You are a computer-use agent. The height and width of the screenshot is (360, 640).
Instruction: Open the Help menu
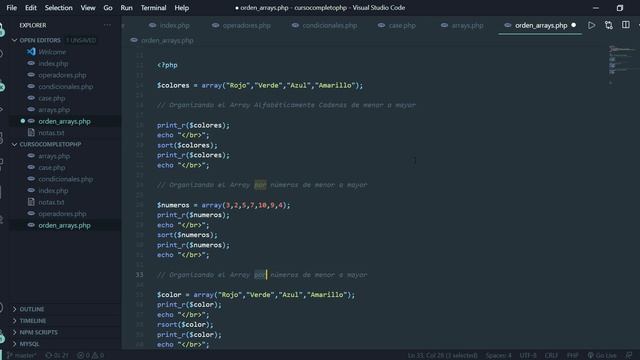(182, 8)
